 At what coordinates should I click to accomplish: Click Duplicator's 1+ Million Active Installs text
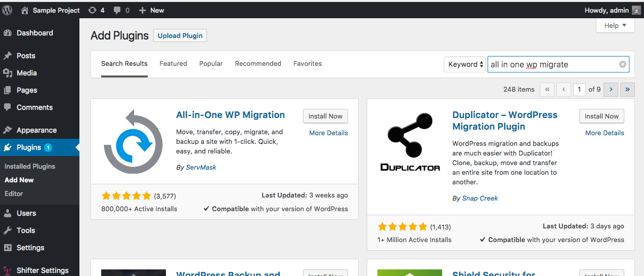pyautogui.click(x=414, y=240)
